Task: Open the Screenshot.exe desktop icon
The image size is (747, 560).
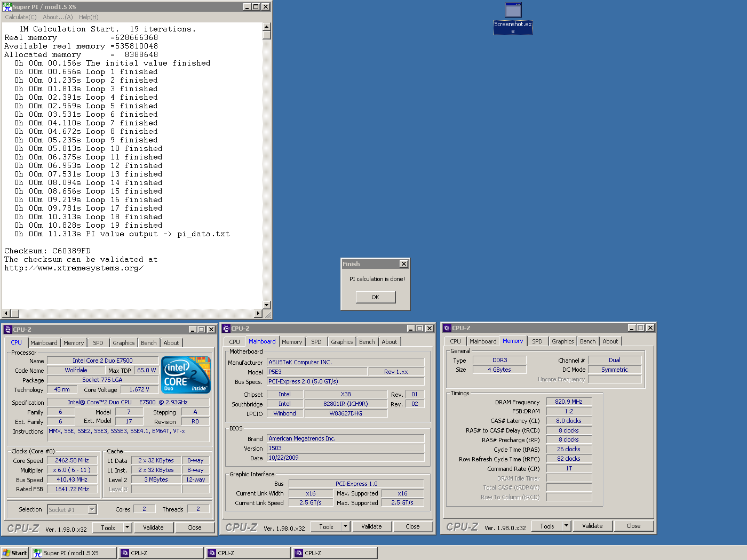Action: (x=513, y=18)
